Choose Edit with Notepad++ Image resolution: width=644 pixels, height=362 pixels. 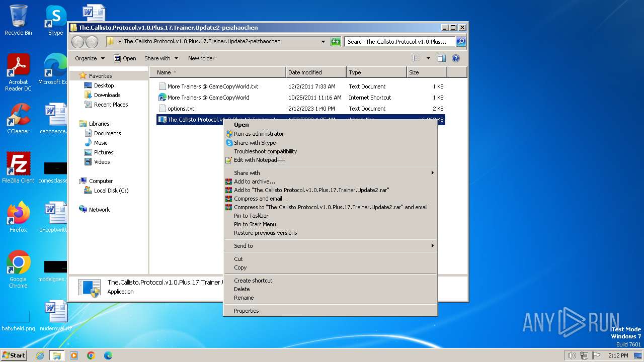(330, 160)
